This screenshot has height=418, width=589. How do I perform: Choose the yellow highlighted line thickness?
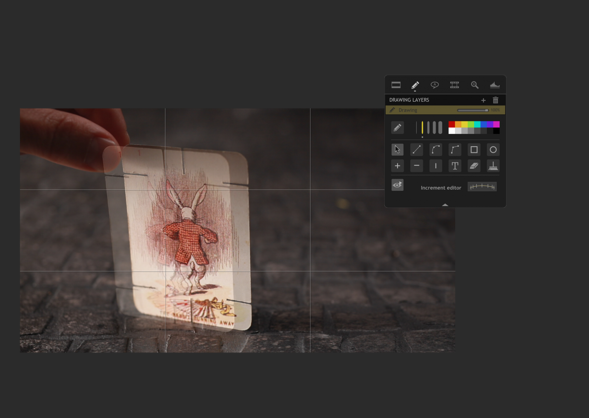[422, 128]
